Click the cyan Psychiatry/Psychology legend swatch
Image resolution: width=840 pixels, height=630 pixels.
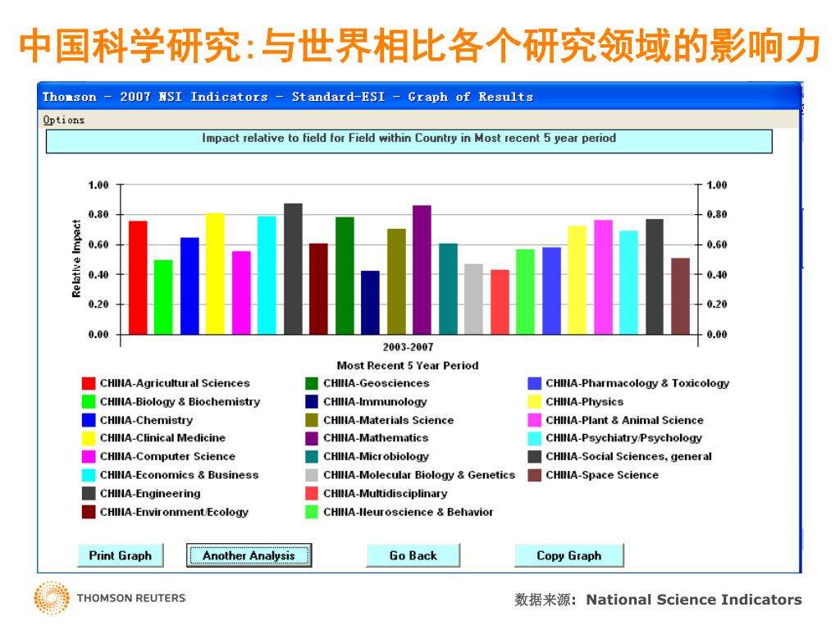coord(535,438)
